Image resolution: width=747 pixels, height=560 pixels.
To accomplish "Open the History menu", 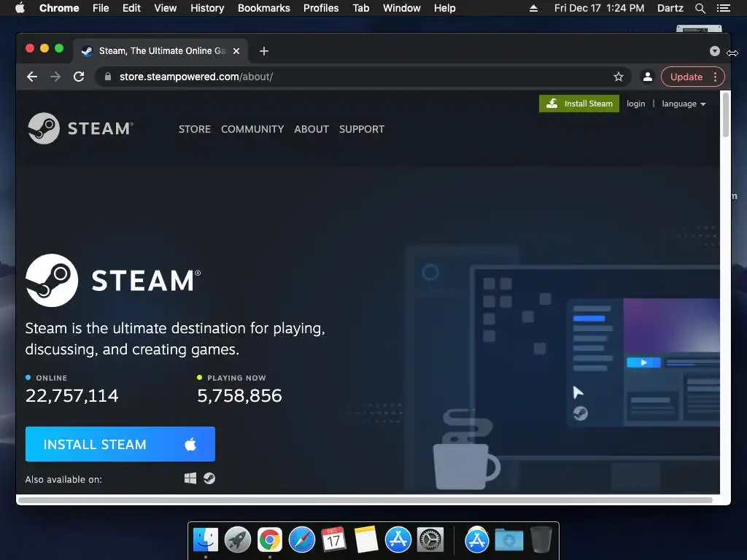I will coord(207,8).
